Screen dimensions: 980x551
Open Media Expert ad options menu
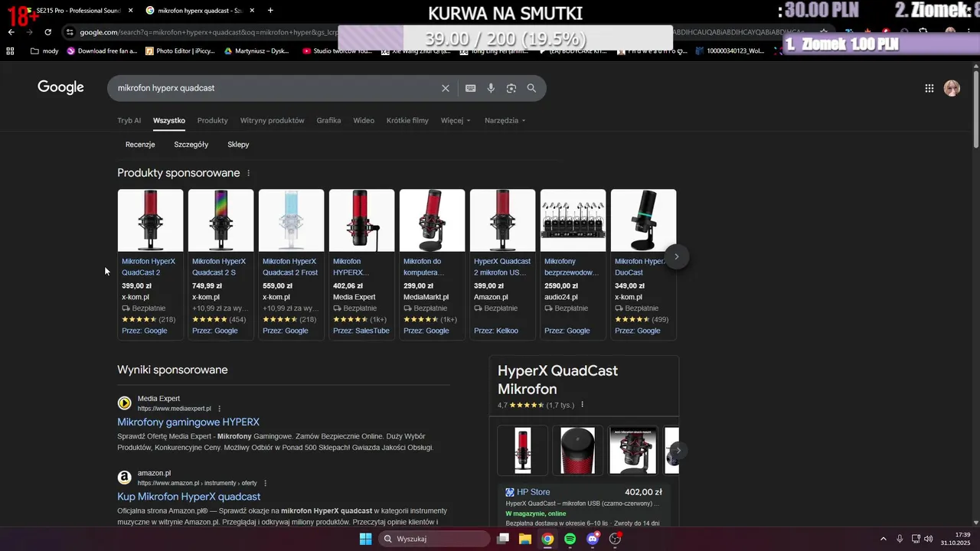point(219,409)
